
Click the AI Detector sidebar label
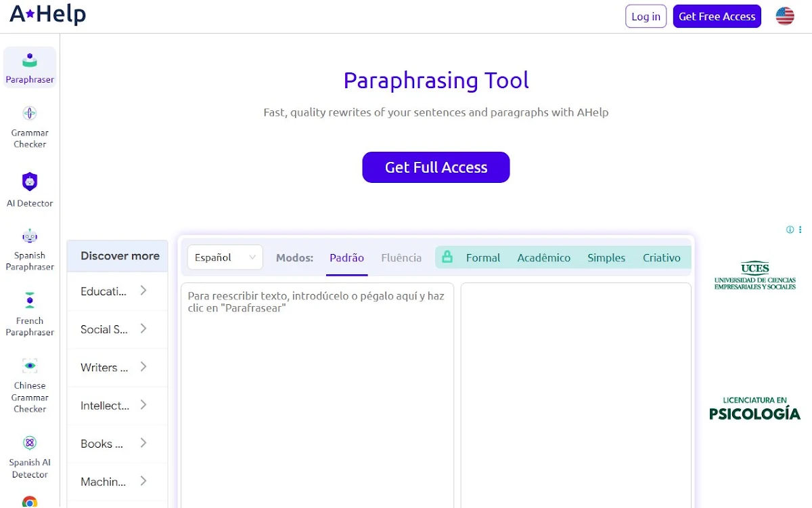(x=30, y=203)
